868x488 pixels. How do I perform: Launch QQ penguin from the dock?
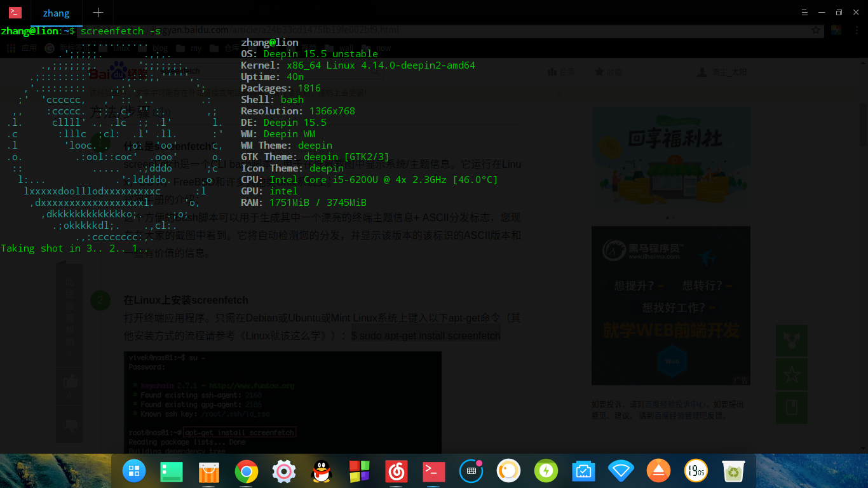pyautogui.click(x=322, y=471)
